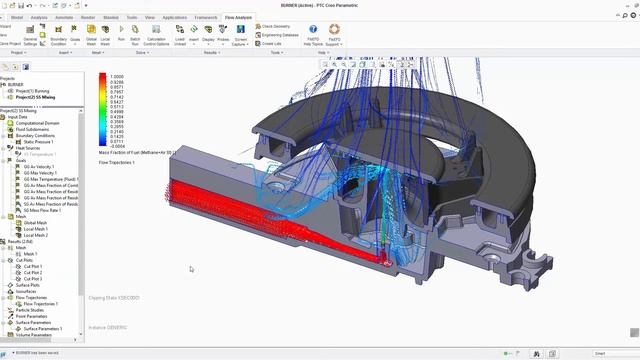Expand the Solve group dropdown
The height and width of the screenshot is (360, 640).
[x=142, y=53]
